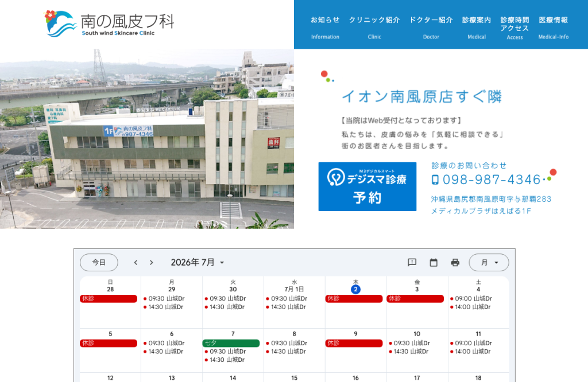Image resolution: width=588 pixels, height=382 pixels.
Task: Click the heading イオン南風原店すぐ隣
Action: [422, 96]
